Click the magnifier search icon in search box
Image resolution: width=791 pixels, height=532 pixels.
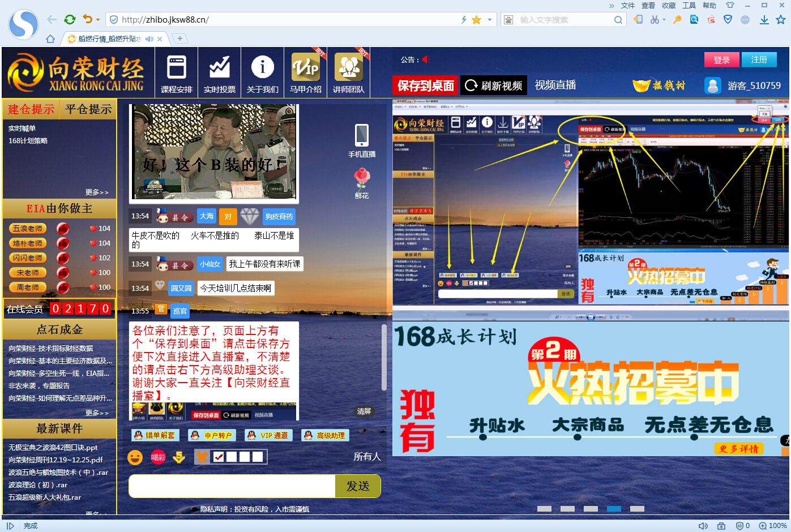[618, 20]
